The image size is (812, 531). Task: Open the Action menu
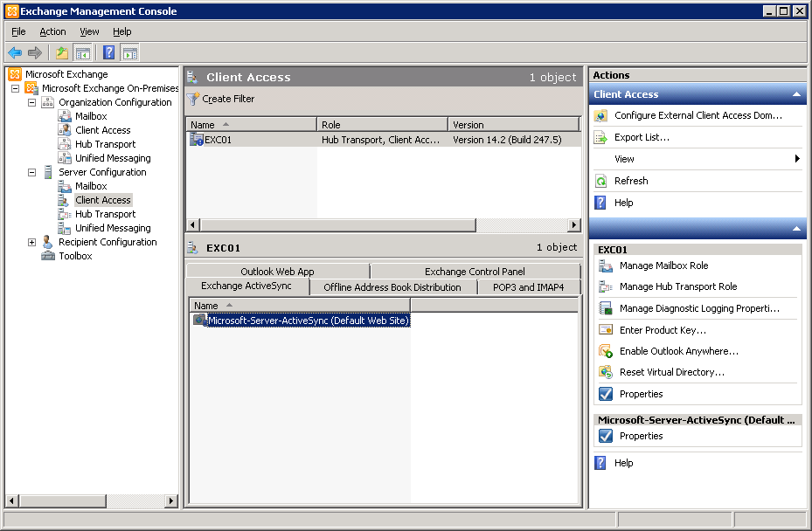(52, 31)
